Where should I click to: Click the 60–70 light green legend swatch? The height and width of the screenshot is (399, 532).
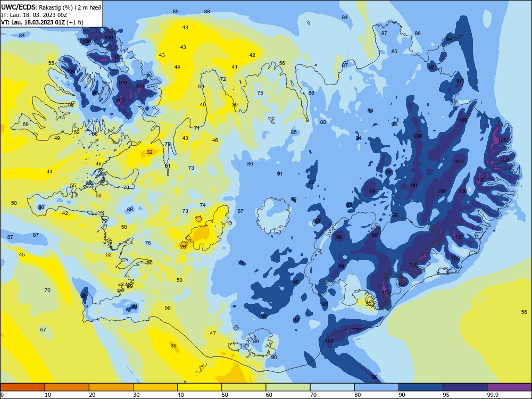[x=288, y=387]
